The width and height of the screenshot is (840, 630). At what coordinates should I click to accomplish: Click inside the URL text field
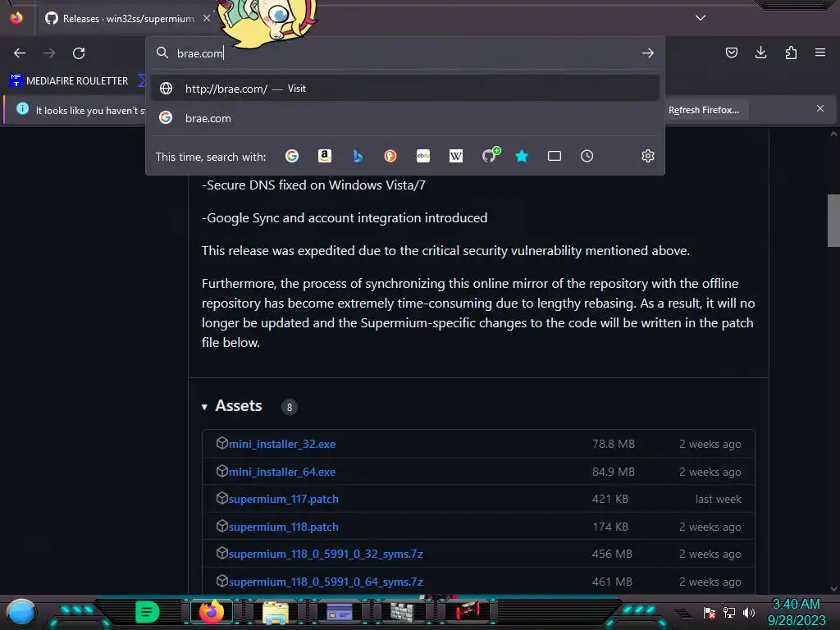(x=404, y=53)
